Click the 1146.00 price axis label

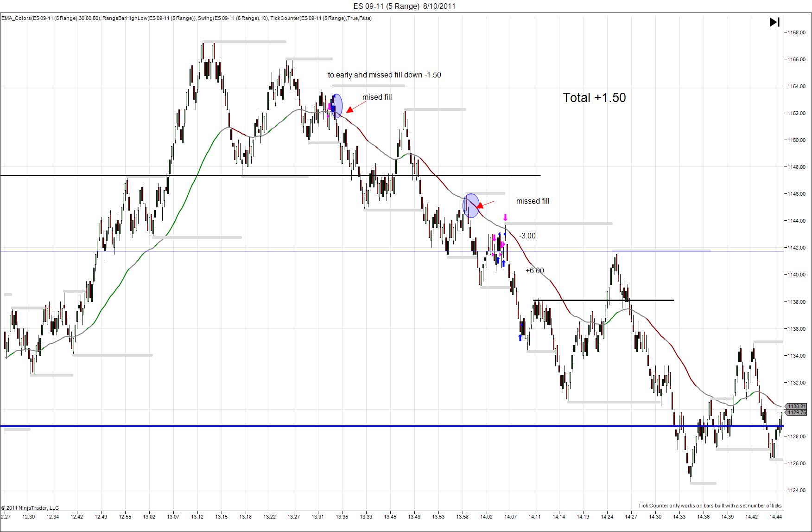796,194
